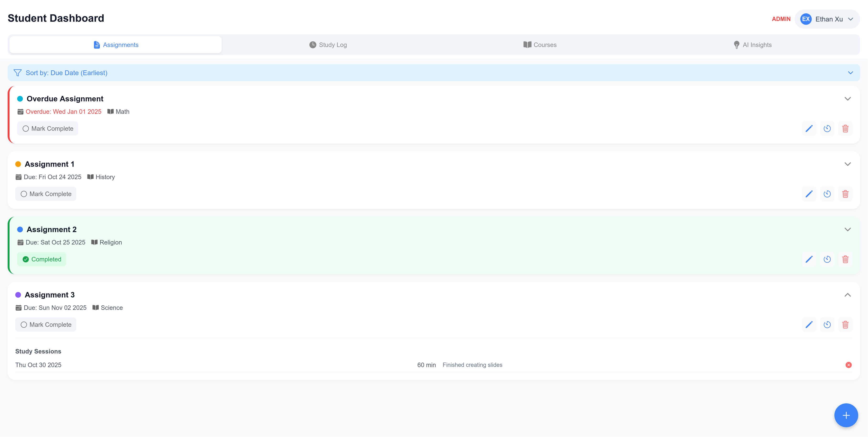Open the Sort by Due Date dropdown
868x437 pixels.
click(x=434, y=73)
